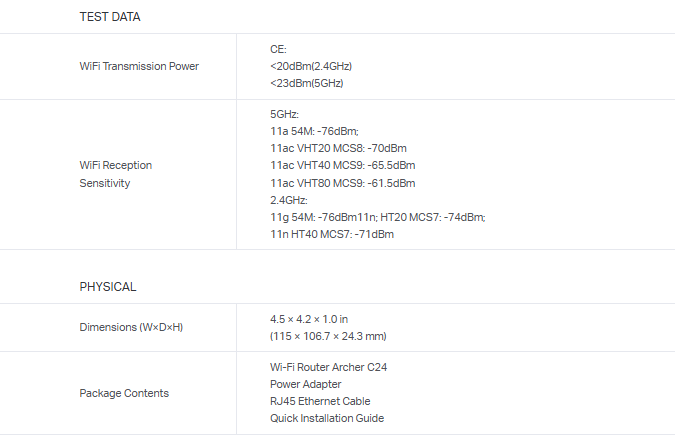Select the WiFi Transmission Power label
Viewport: 676px width, 447px height.
(139, 66)
